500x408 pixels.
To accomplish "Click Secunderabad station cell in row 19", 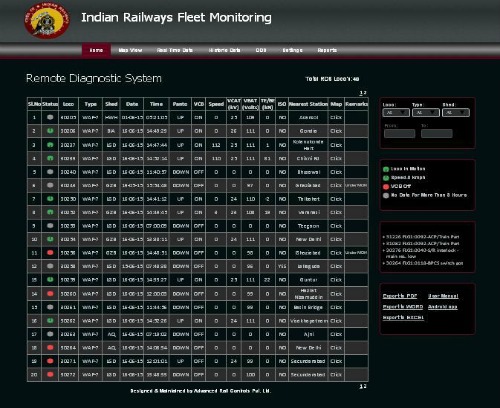I will [308, 361].
